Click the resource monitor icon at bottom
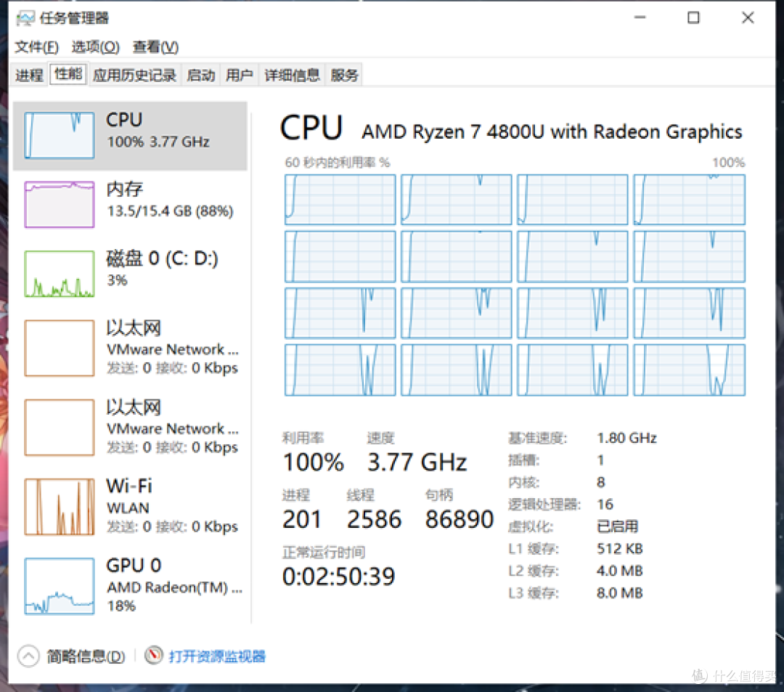This screenshot has height=692, width=784. 154,656
